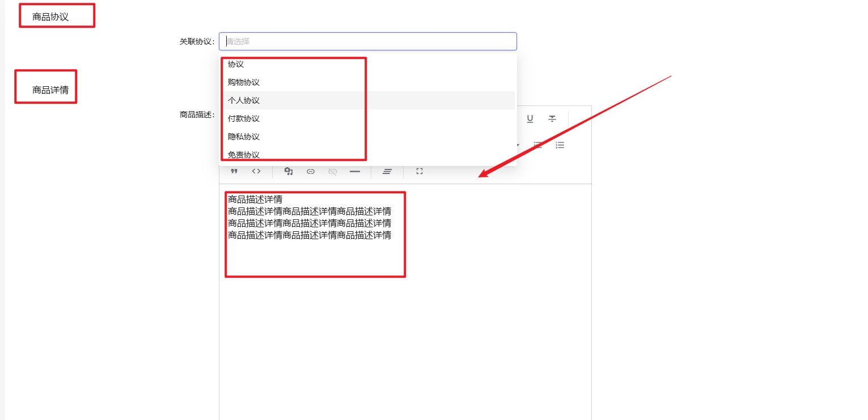Choose 购物协议 in the dropdown
The image size is (868, 420).
coord(244,82)
